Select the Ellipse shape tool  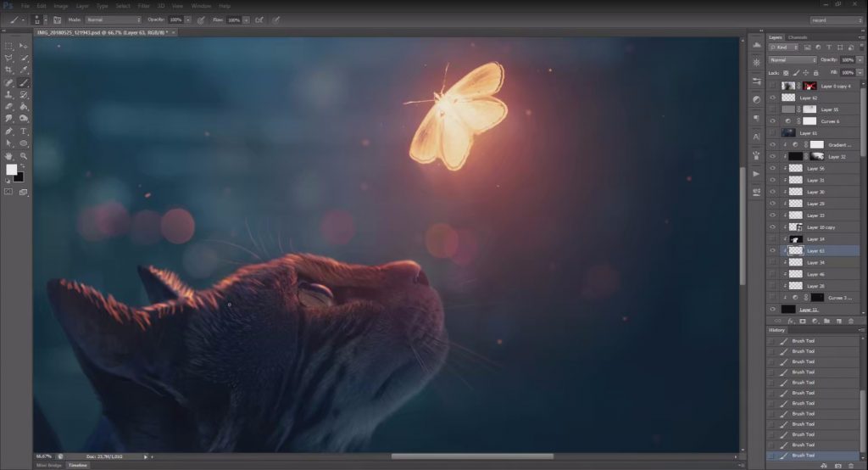23,143
